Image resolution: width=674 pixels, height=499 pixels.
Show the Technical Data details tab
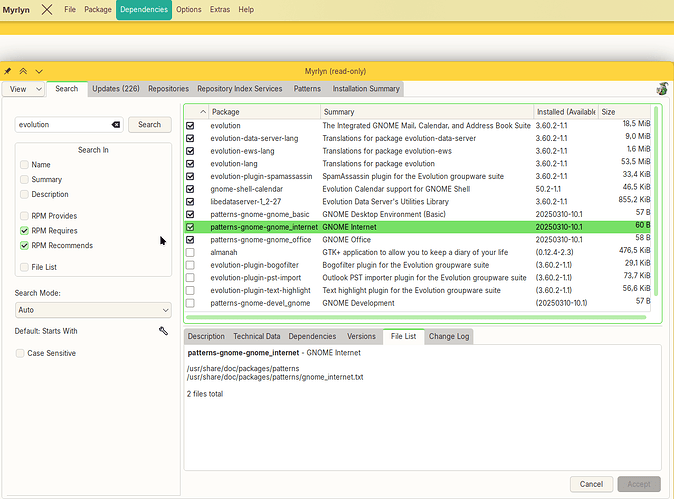pos(257,336)
